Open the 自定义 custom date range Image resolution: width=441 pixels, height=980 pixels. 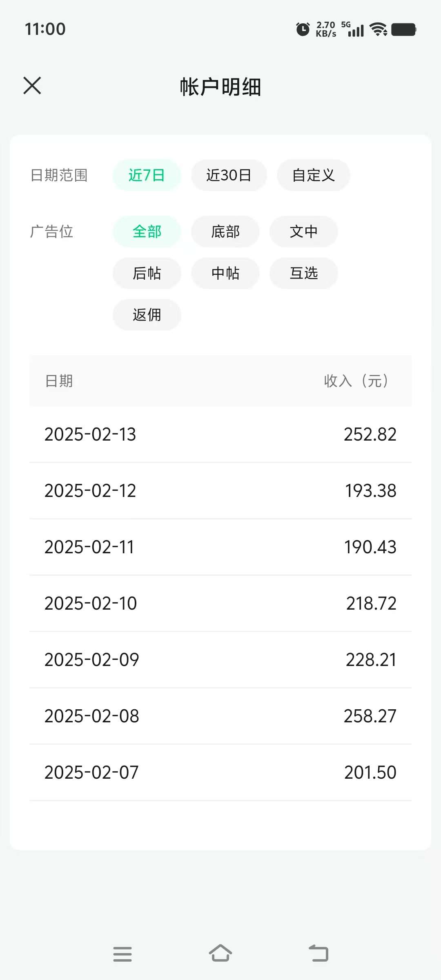(x=314, y=175)
